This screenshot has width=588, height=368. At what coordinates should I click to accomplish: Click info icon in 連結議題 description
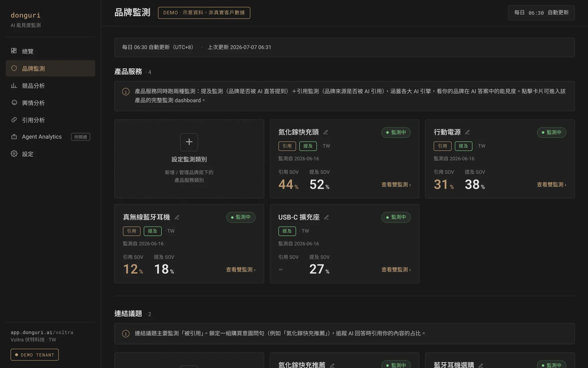[x=126, y=334]
